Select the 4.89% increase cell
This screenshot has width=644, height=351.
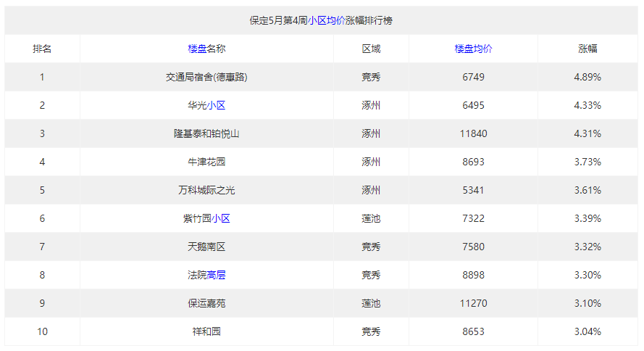pos(587,77)
